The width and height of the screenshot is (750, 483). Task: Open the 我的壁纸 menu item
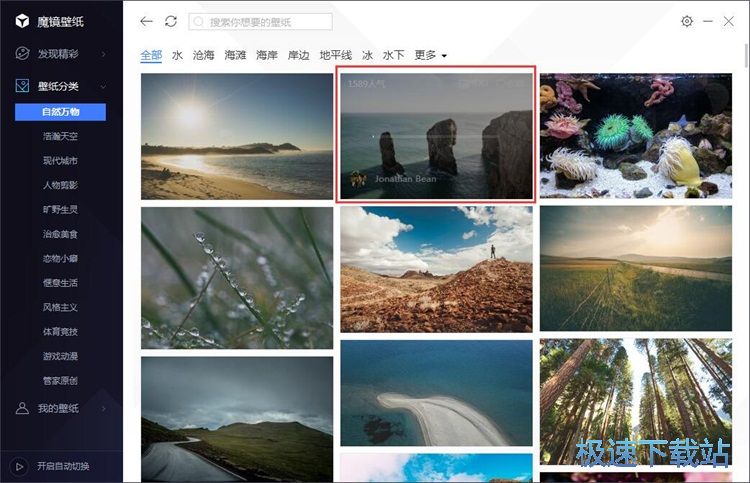pos(60,408)
